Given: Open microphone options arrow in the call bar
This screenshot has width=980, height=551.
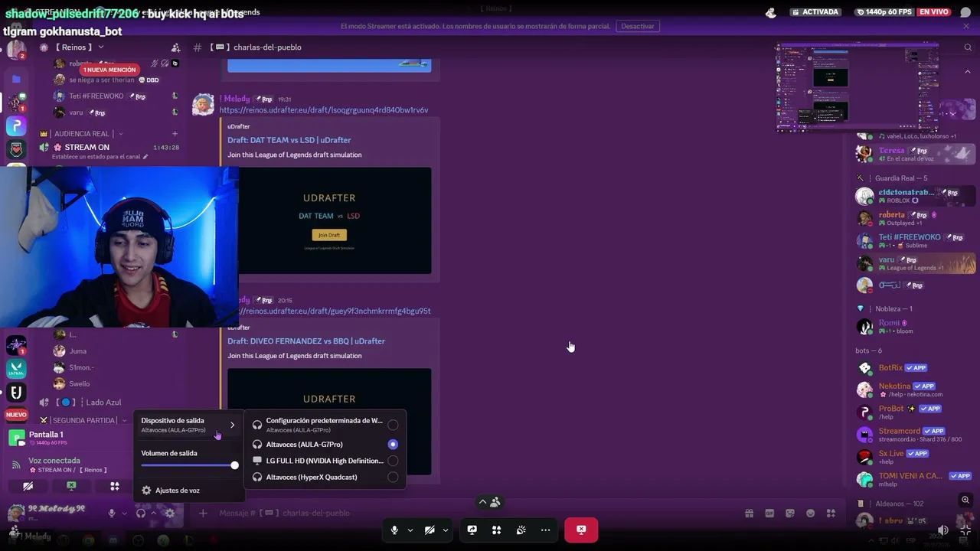Looking at the screenshot, I should (410, 530).
